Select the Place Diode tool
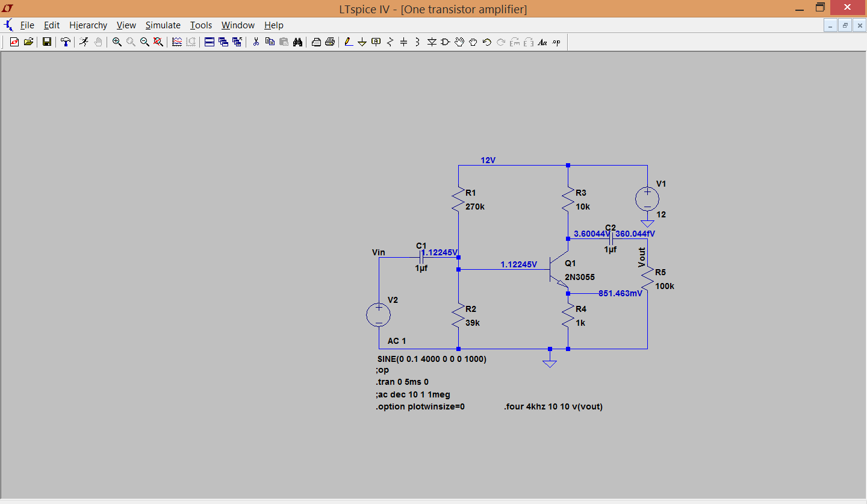The image size is (867, 504). pyautogui.click(x=432, y=42)
